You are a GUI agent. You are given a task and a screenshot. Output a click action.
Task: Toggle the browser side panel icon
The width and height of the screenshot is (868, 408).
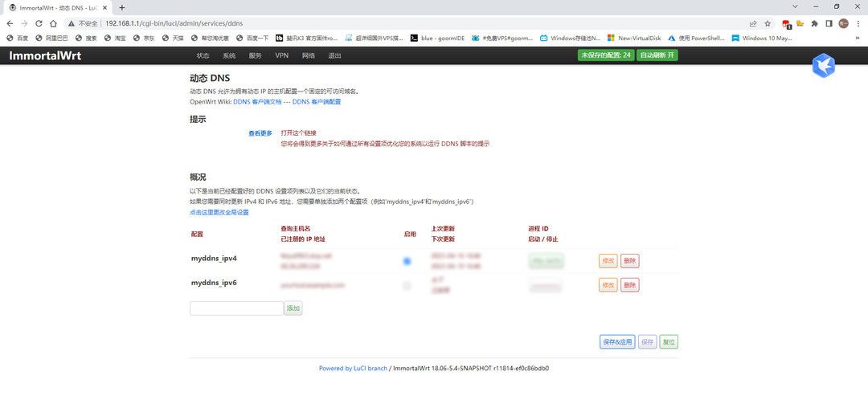[829, 24]
